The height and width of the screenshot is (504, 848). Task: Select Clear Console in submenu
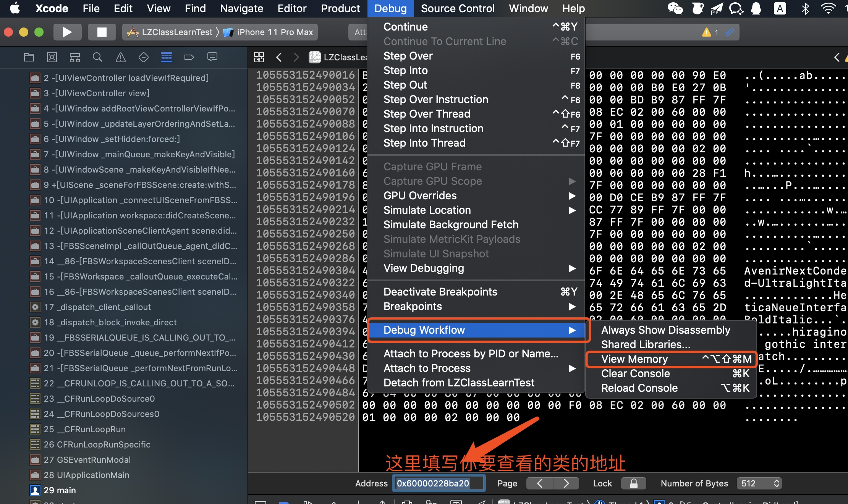(x=671, y=373)
